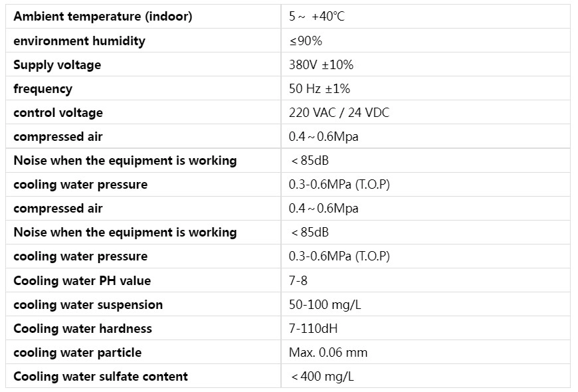Click the Supply voltage label
The image size is (578, 392).
pyautogui.click(x=57, y=65)
